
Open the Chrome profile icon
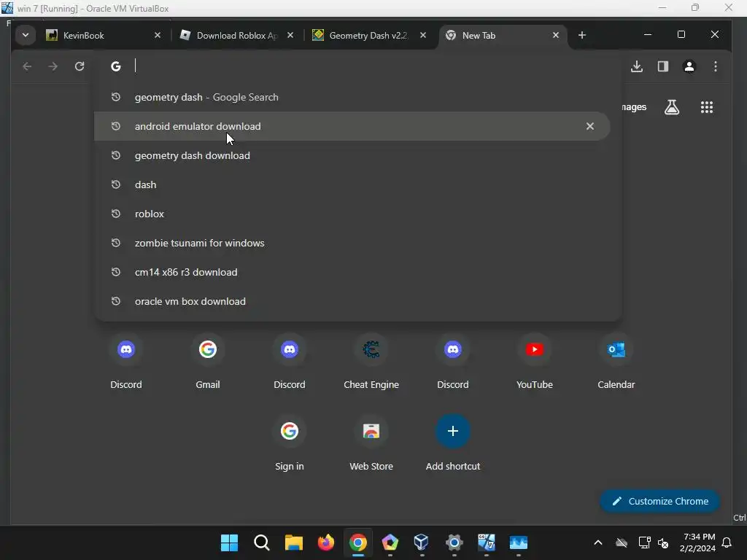tap(689, 66)
